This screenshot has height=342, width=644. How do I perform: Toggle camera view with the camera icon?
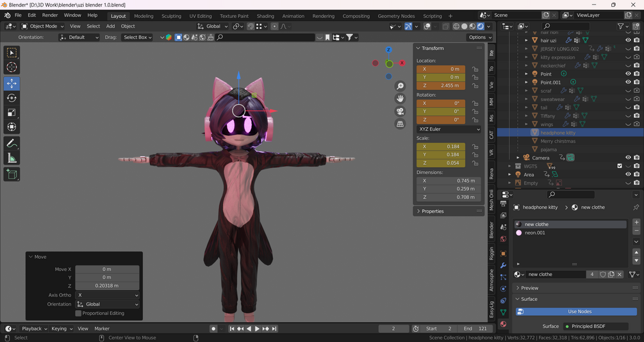click(x=400, y=111)
